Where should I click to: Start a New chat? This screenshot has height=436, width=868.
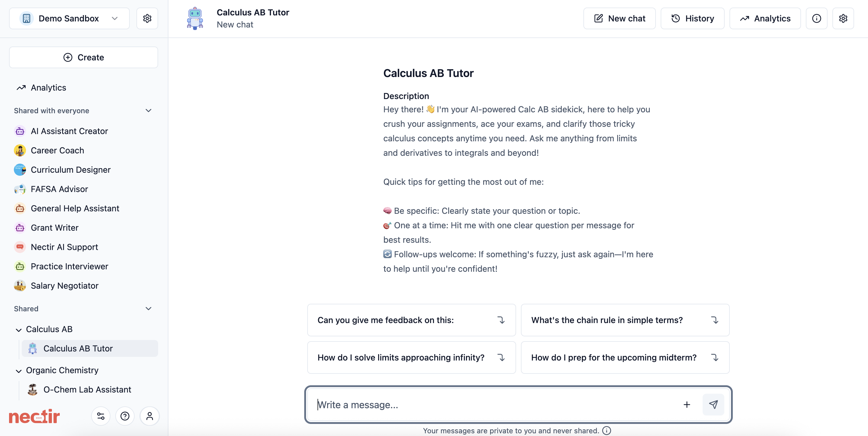coord(619,18)
